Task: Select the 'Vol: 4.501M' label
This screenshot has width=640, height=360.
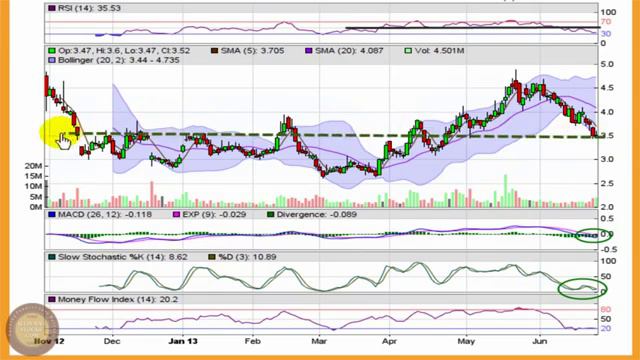Action: tap(439, 51)
